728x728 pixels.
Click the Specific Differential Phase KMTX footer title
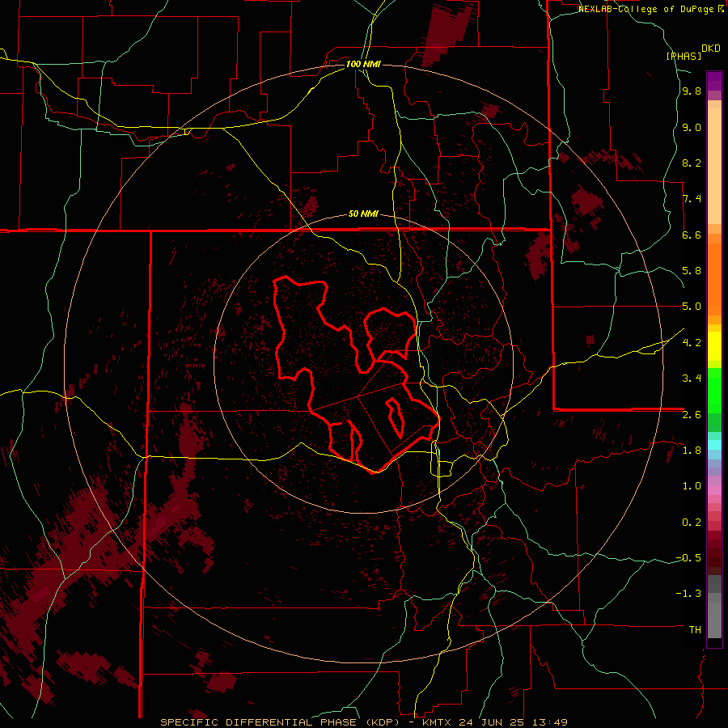click(x=364, y=722)
